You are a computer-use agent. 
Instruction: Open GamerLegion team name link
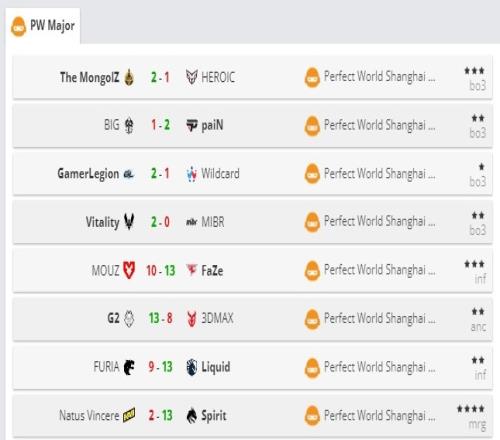pyautogui.click(x=88, y=174)
